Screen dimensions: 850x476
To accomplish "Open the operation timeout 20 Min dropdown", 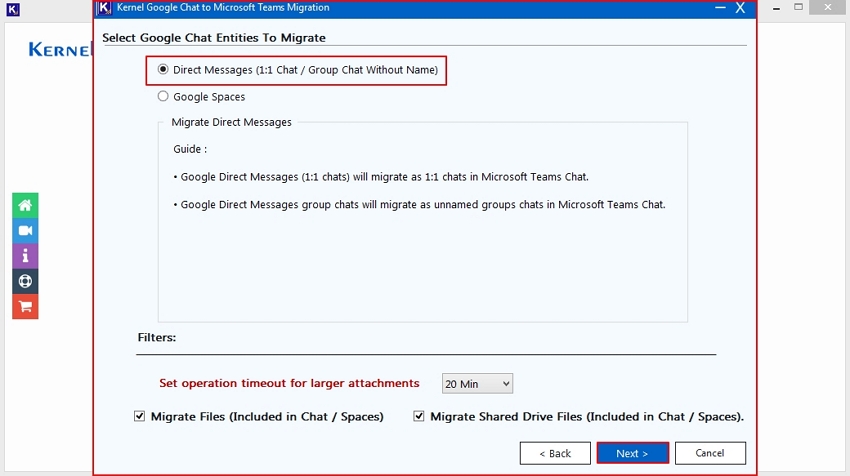I will pos(477,384).
